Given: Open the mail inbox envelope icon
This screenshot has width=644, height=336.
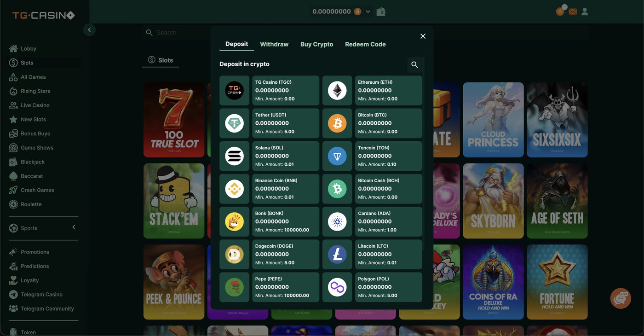Looking at the screenshot, I should 573,12.
